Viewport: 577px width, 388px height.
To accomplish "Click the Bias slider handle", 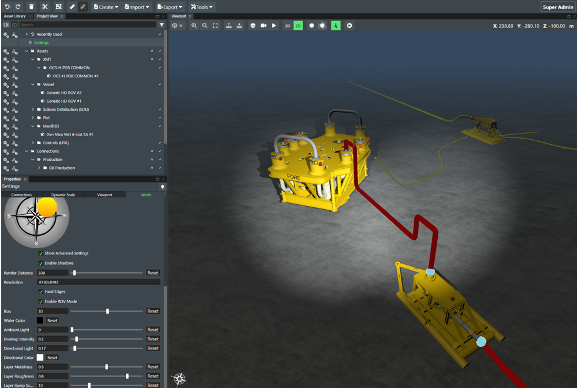I will click(107, 311).
